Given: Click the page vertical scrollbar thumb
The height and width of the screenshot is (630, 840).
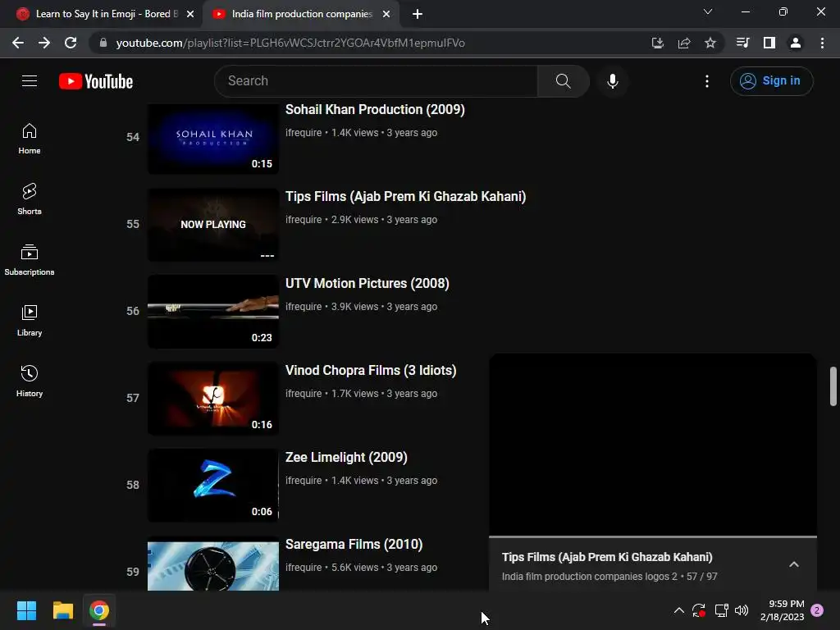Looking at the screenshot, I should point(833,386).
